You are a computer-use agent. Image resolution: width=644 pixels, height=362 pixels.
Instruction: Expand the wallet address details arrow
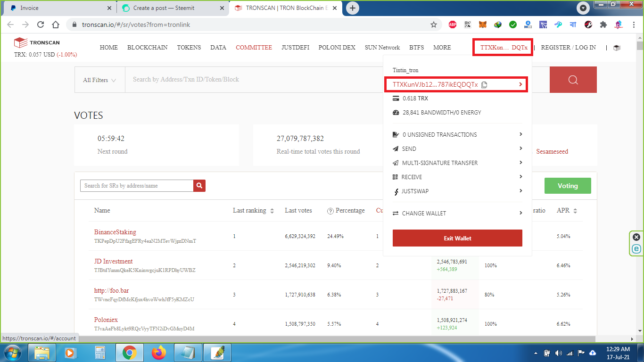tap(520, 84)
